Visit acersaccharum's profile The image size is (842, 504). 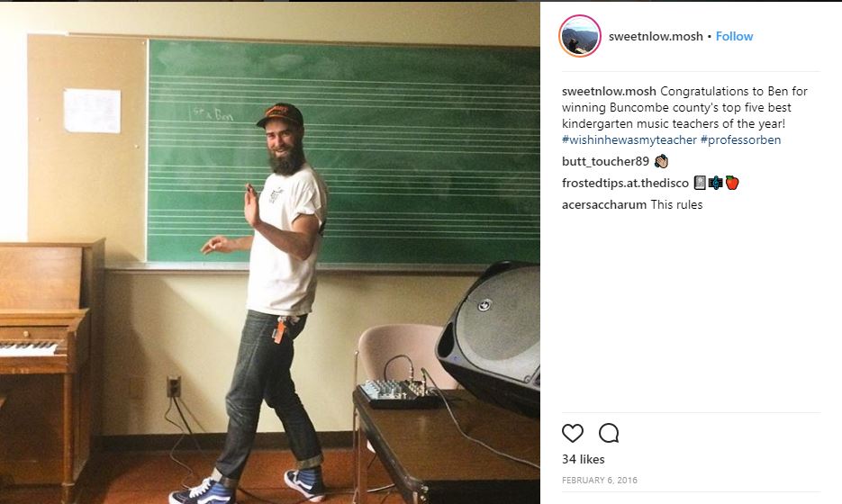click(604, 204)
